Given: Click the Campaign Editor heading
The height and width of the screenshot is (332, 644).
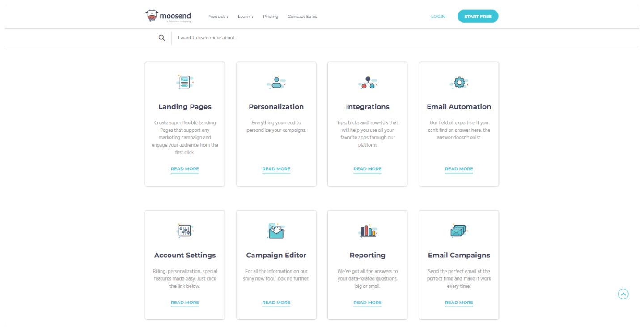Looking at the screenshot, I should (276, 256).
